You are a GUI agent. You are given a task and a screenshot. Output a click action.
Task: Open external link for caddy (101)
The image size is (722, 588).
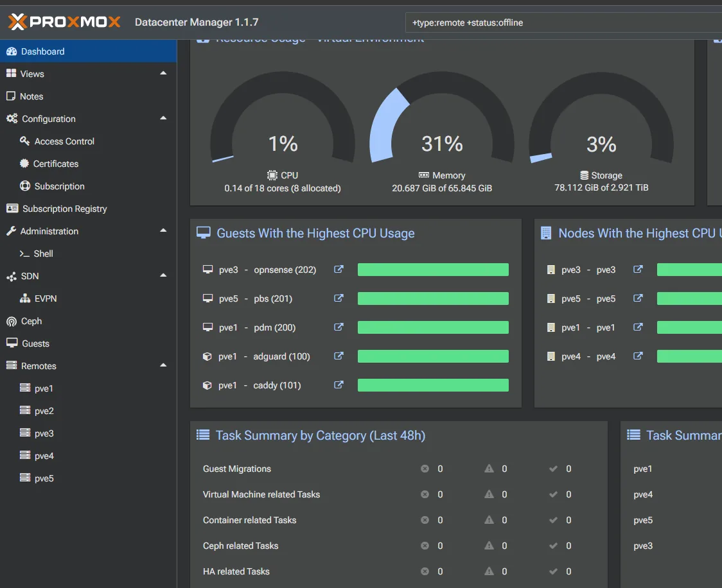point(339,385)
